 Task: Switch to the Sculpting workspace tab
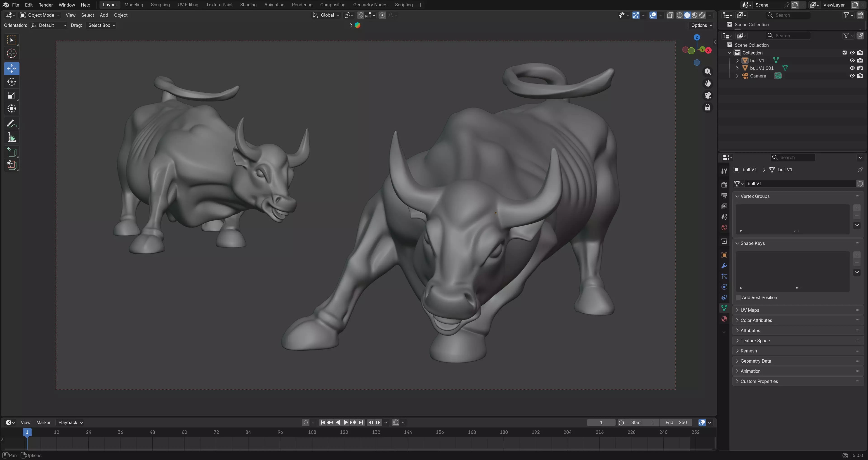pos(160,5)
